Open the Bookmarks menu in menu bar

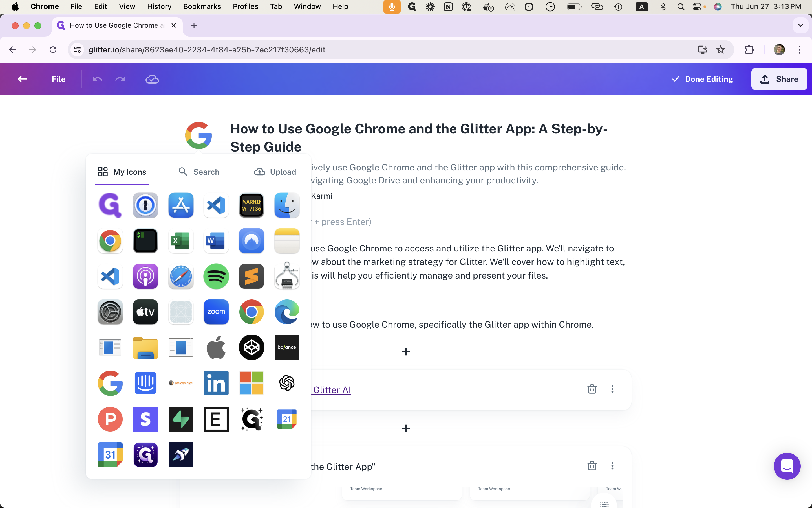(202, 6)
